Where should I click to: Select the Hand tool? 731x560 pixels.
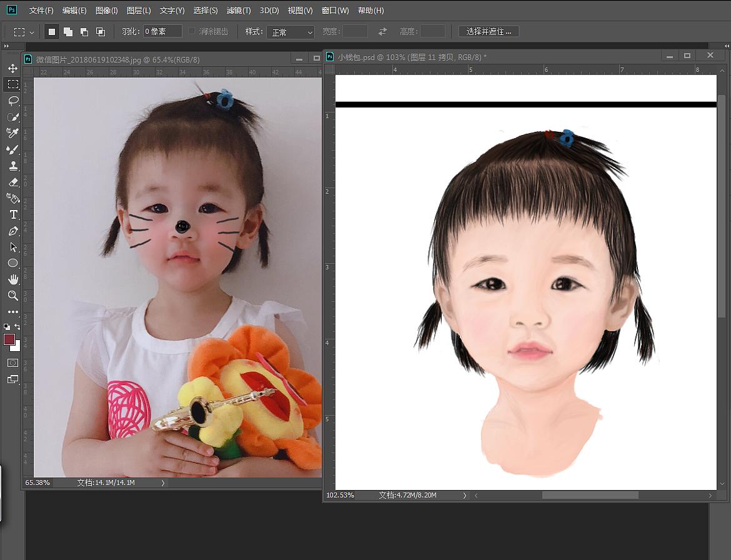12,279
